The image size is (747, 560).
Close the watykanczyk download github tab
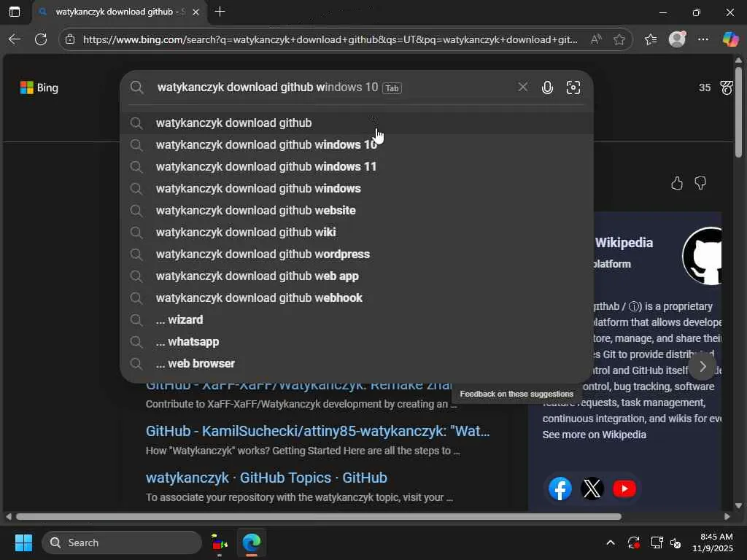196,12
